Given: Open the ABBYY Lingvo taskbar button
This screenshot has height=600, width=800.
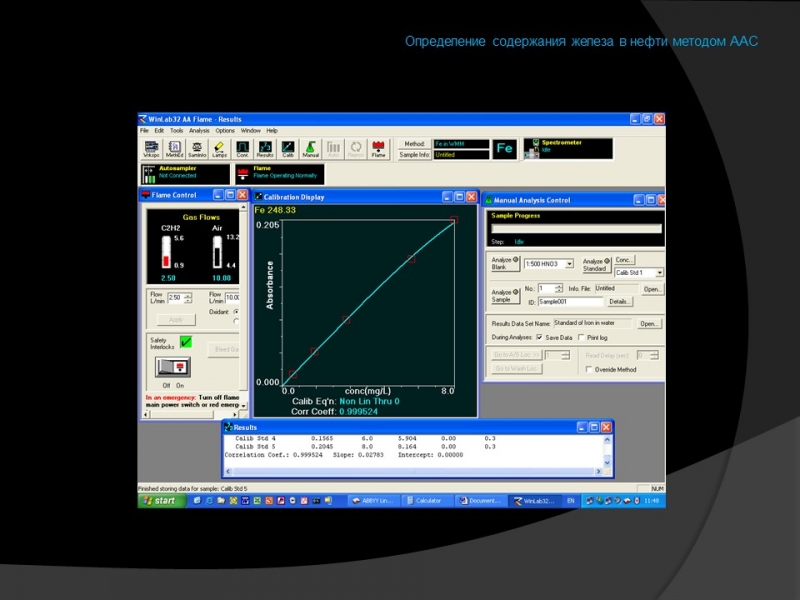Looking at the screenshot, I should tap(373, 501).
